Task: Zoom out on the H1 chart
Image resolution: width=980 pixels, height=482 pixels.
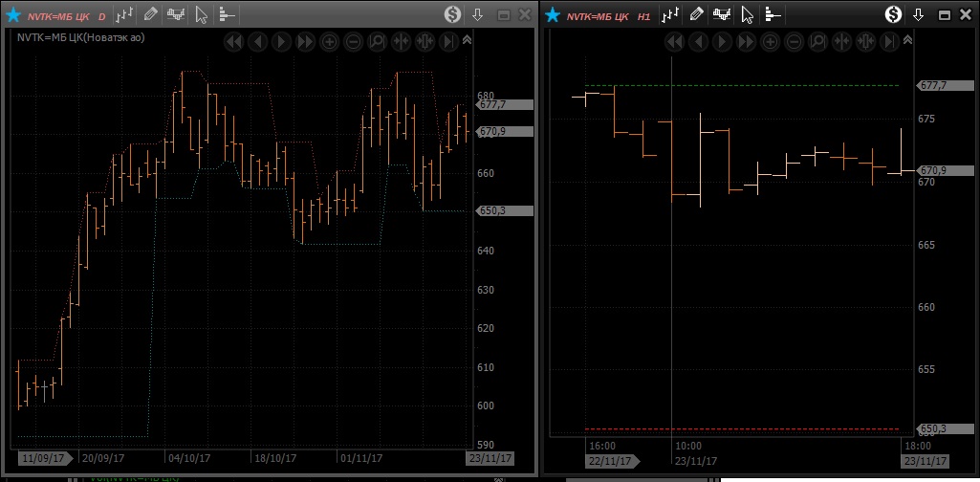Action: 794,42
